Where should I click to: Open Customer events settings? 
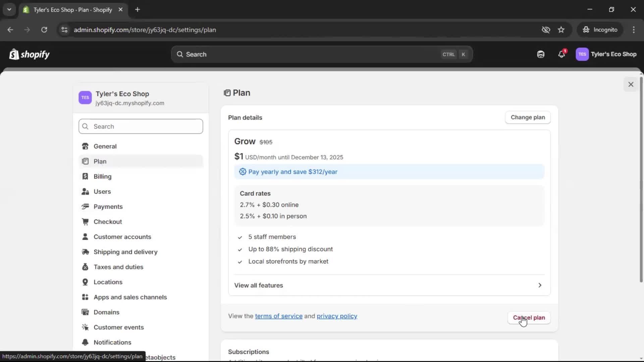141,327
